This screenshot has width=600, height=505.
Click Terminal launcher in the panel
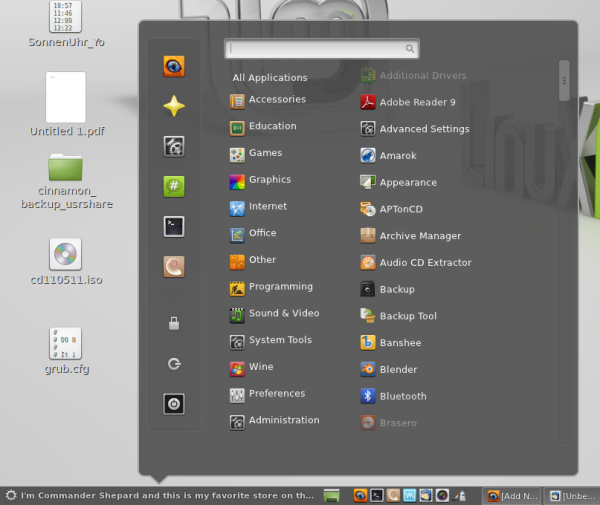tap(377, 495)
